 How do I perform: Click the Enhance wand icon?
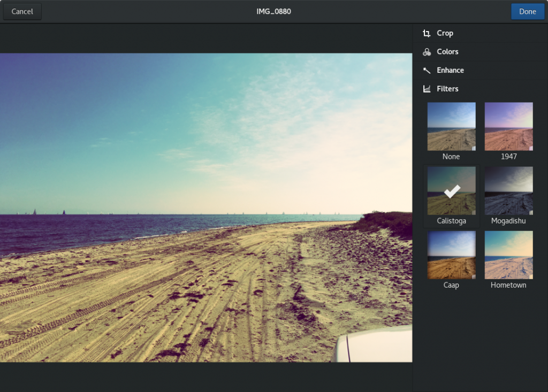(427, 70)
